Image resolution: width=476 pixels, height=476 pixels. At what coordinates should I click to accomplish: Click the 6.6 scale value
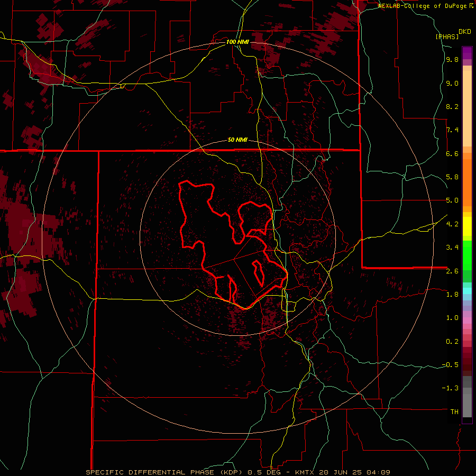[452, 154]
